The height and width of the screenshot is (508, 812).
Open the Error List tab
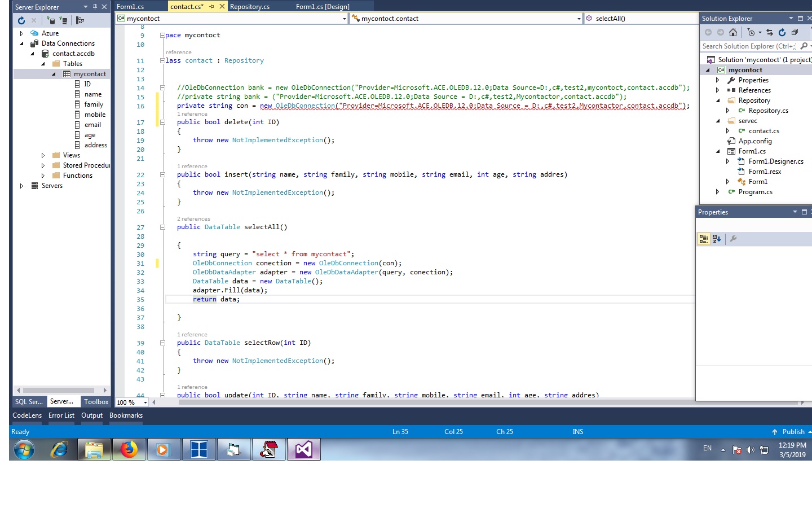61,415
